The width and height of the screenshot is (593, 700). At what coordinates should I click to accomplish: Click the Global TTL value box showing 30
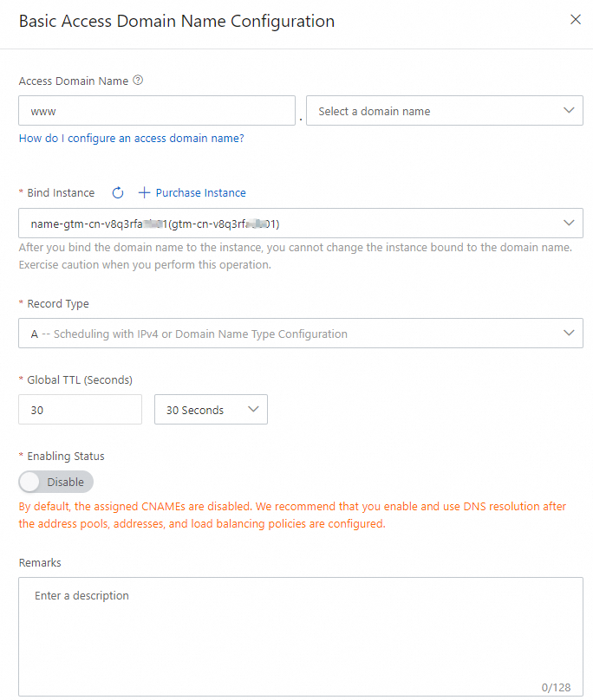tap(80, 409)
